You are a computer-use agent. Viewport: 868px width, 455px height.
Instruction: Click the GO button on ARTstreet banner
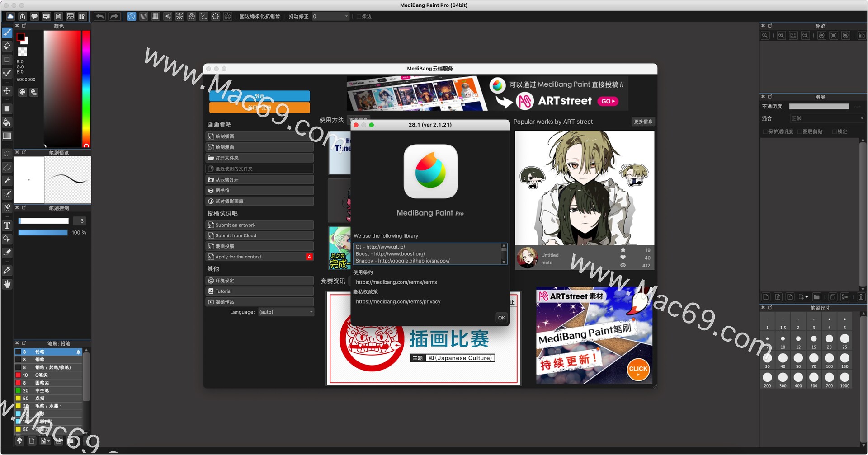tap(608, 101)
